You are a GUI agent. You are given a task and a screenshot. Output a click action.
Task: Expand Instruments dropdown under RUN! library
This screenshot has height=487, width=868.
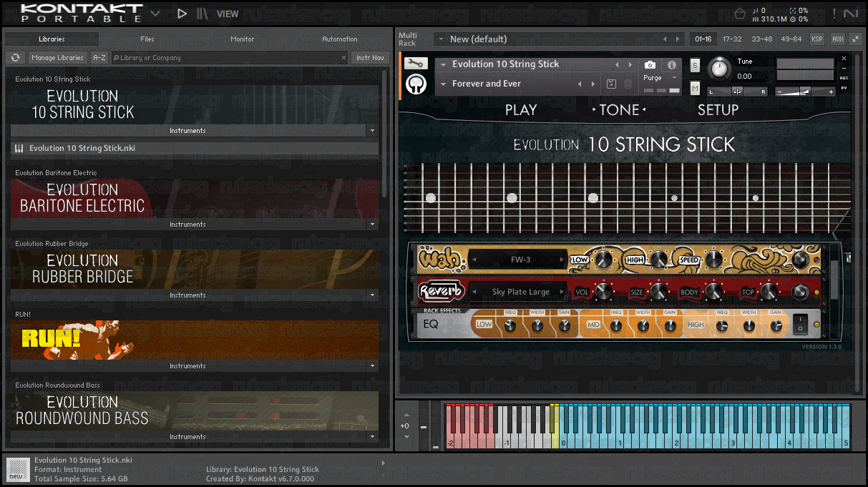tap(372, 366)
